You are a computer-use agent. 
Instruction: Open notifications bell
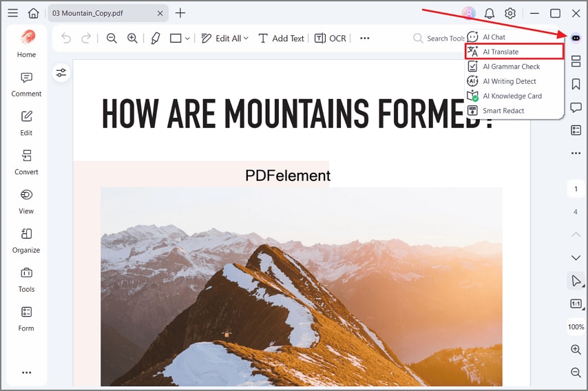490,13
